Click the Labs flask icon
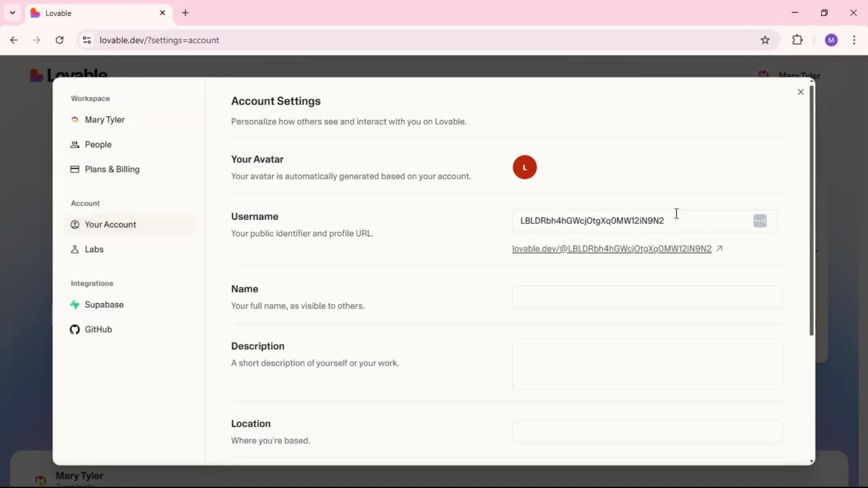868x488 pixels. pyautogui.click(x=75, y=249)
